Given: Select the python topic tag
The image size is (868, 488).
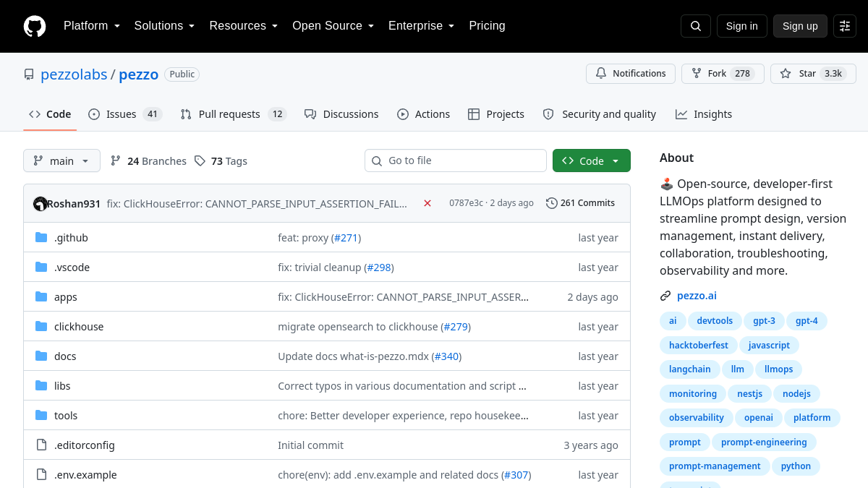Looking at the screenshot, I should (796, 466).
